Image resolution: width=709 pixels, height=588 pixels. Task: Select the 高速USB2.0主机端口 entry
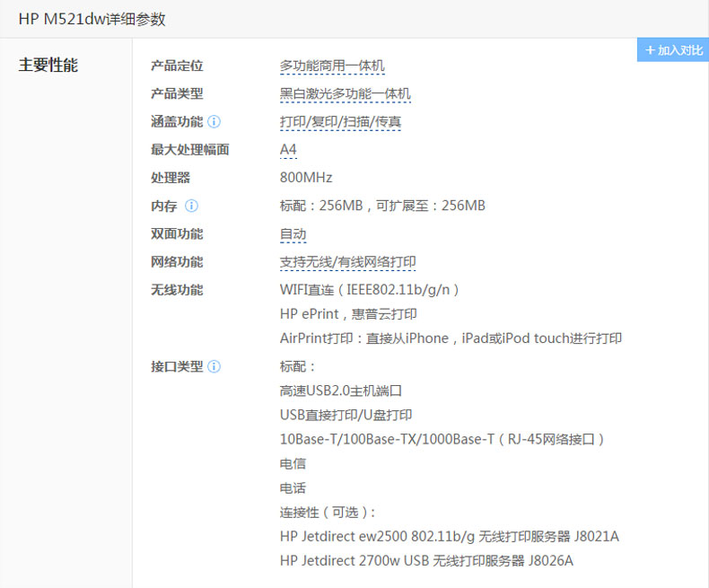340,391
